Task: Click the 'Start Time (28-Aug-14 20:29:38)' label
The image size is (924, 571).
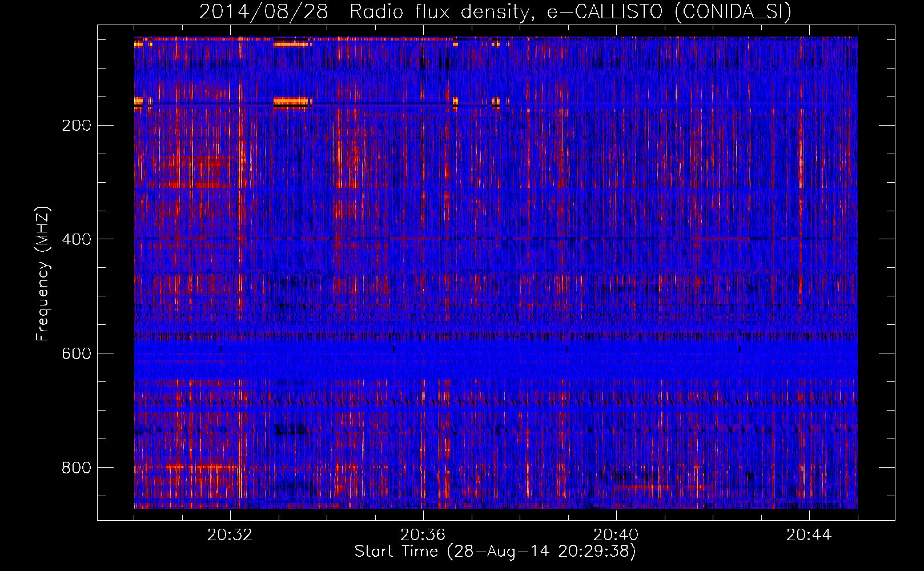Action: [x=495, y=552]
